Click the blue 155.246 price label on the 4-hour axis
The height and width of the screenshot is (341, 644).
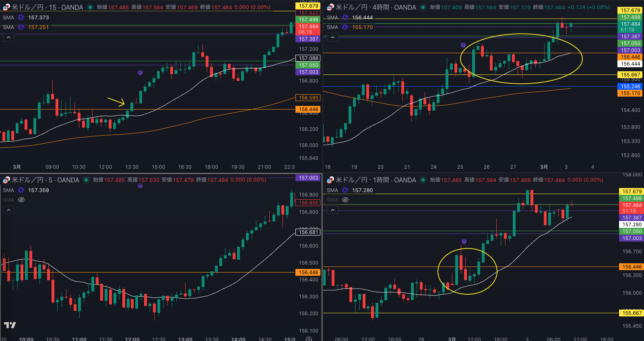[x=630, y=87]
